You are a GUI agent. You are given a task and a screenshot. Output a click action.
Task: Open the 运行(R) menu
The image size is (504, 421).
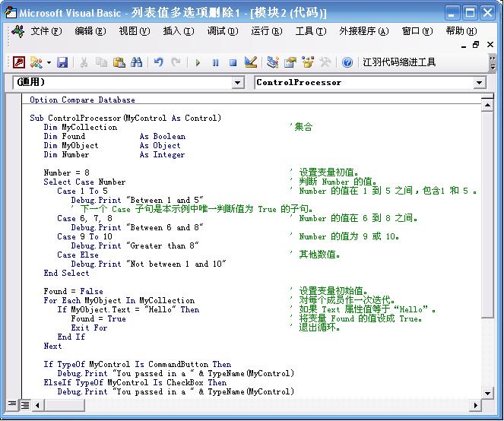[x=267, y=31]
